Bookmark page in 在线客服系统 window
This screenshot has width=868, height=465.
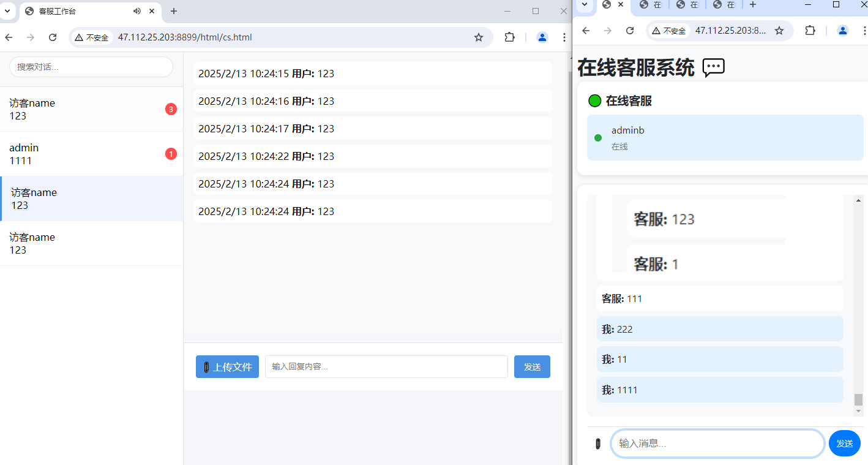pos(779,31)
